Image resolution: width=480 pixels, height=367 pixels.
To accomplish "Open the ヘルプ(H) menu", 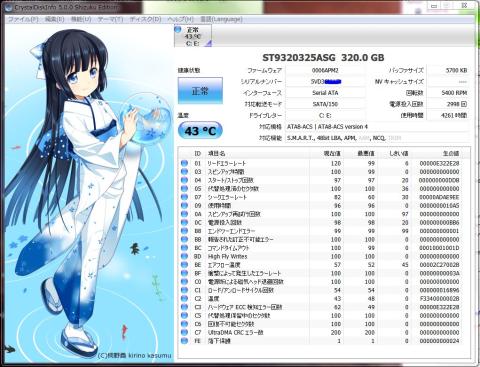I will pyautogui.click(x=180, y=19).
